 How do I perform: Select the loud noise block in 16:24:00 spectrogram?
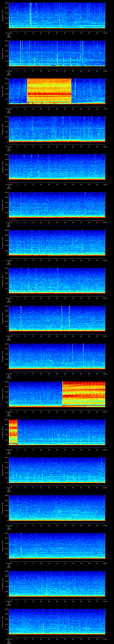84,394
